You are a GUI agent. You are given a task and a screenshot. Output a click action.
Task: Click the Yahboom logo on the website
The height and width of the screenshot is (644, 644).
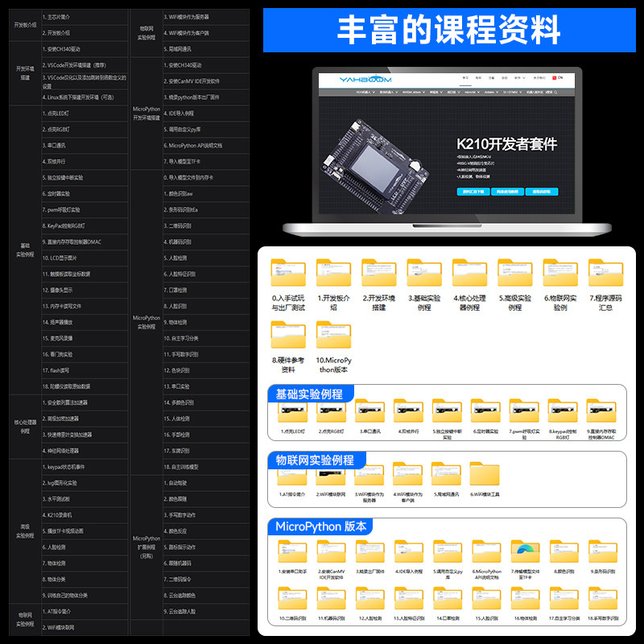point(365,79)
